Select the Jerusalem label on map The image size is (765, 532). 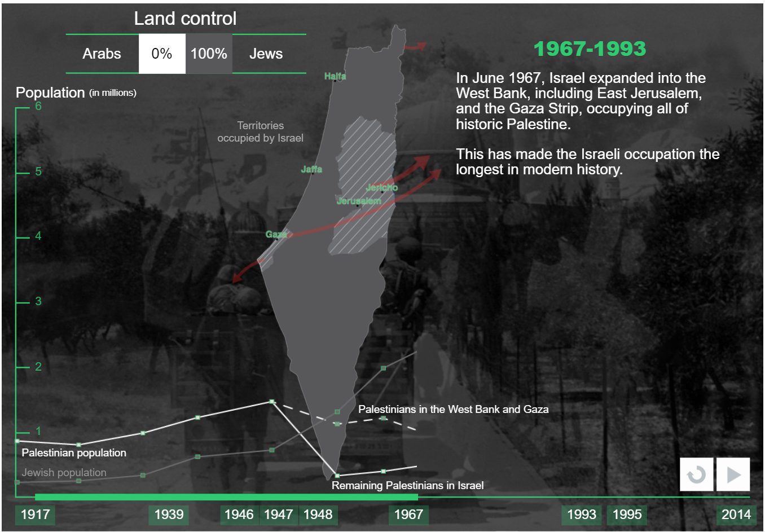coord(359,201)
